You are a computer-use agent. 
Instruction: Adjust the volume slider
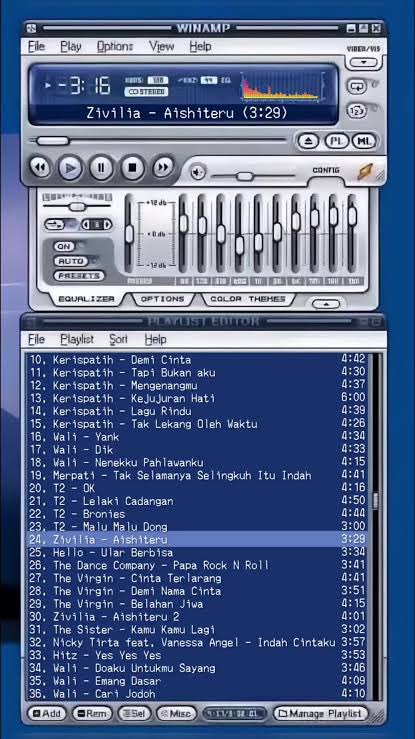pos(244,176)
